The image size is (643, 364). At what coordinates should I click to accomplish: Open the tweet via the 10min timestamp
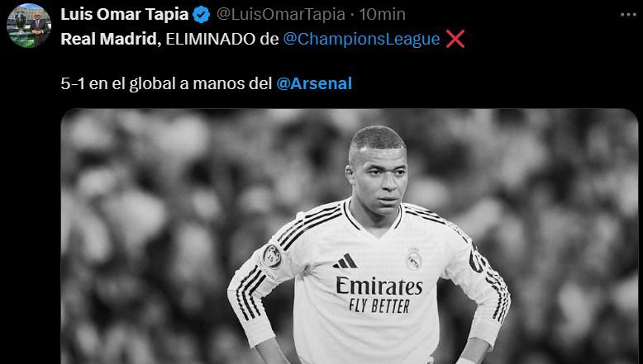[382, 14]
